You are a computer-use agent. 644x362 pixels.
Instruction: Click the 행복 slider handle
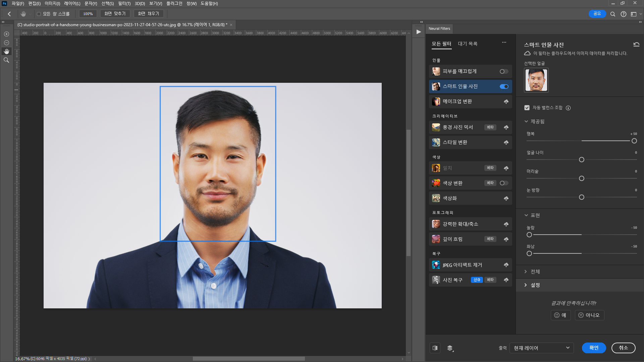point(634,141)
